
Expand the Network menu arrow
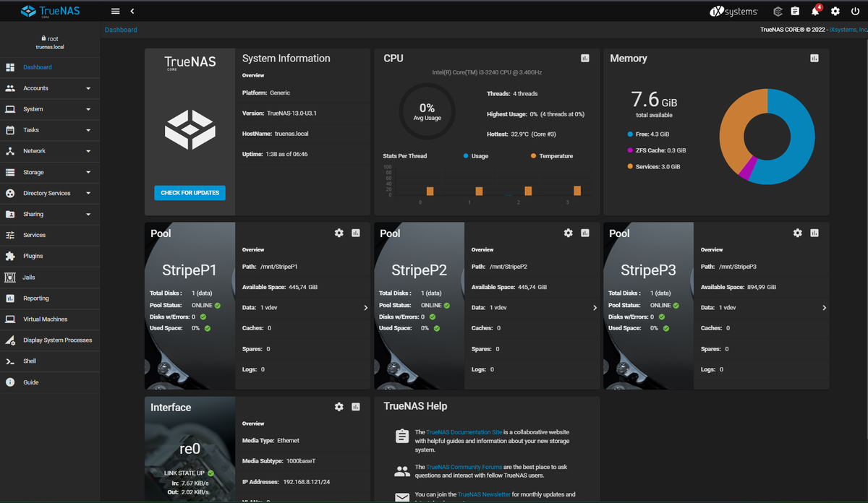point(88,151)
